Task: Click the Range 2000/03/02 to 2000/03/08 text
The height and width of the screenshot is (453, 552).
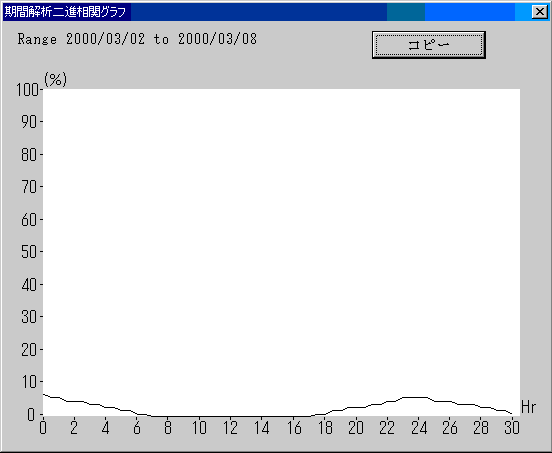Action: 137,39
